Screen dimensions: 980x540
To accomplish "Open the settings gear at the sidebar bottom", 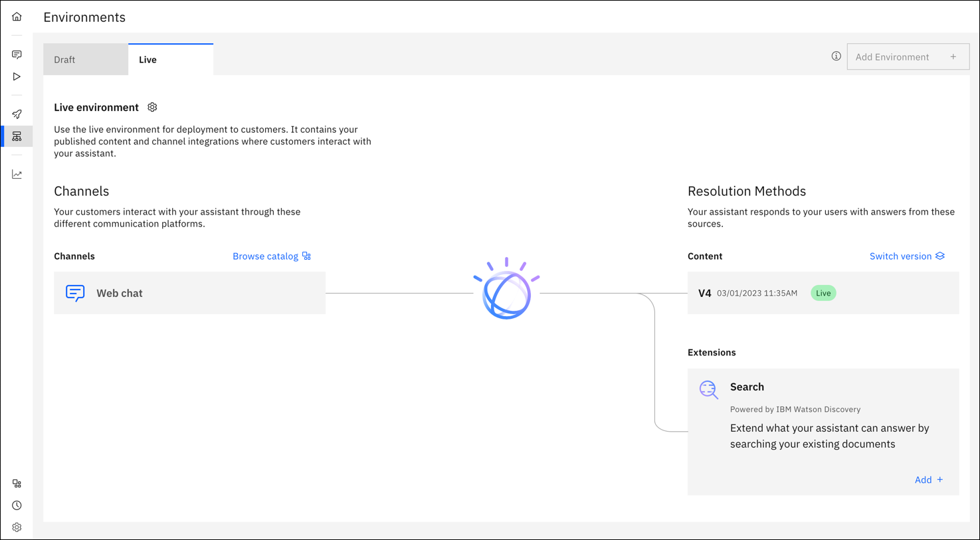I will (x=17, y=527).
